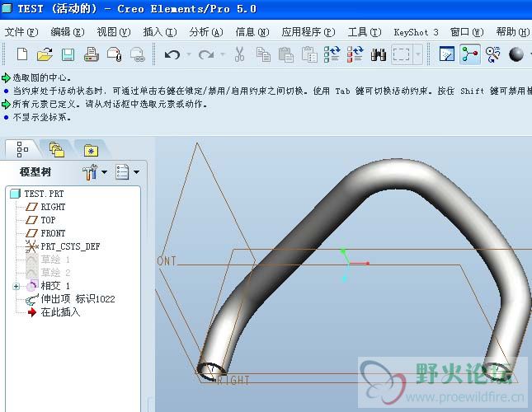Click the send mail with attachment icon
The image size is (532, 412).
tap(115, 54)
